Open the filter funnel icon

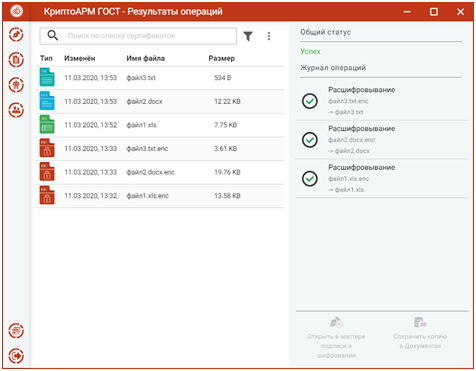click(x=248, y=36)
